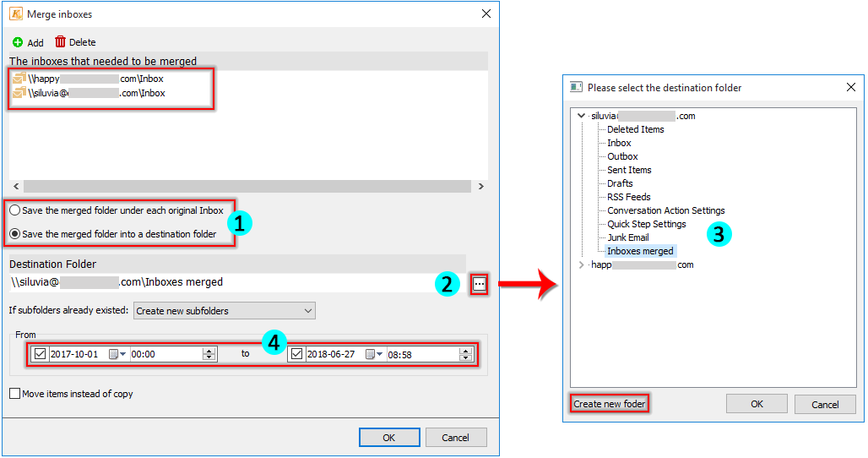Viewport: 868px width, 458px height.
Task: Click the green Add icon
Action: click(18, 42)
